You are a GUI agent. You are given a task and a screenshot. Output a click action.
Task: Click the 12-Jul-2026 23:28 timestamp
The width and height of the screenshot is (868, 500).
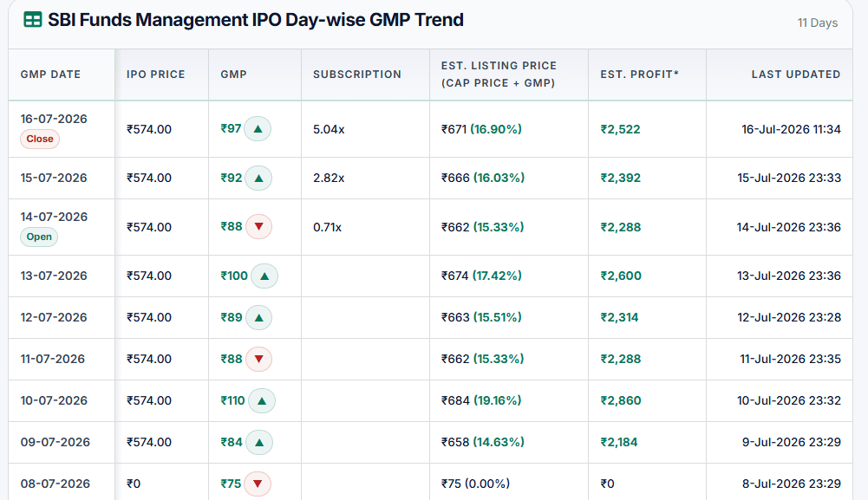point(789,317)
